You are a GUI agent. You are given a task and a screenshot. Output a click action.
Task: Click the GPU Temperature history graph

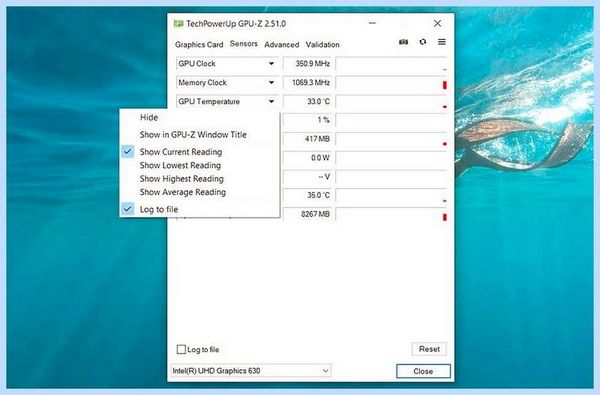click(391, 101)
